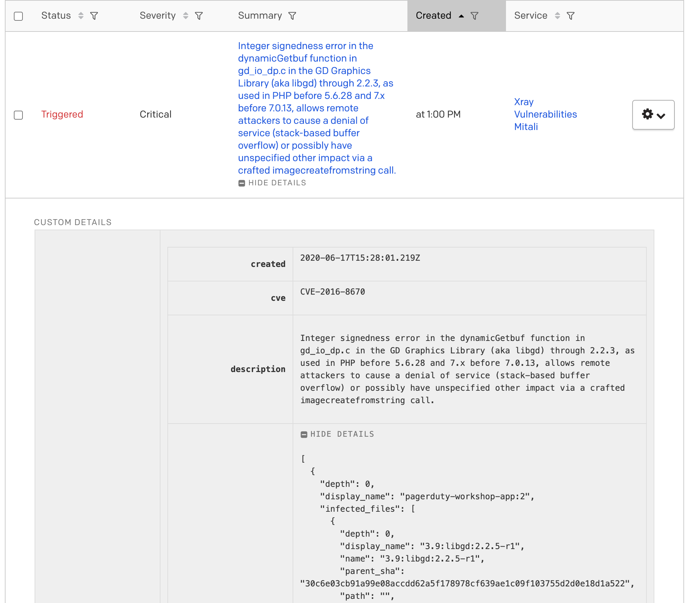Click the Triggered status text

tap(62, 114)
